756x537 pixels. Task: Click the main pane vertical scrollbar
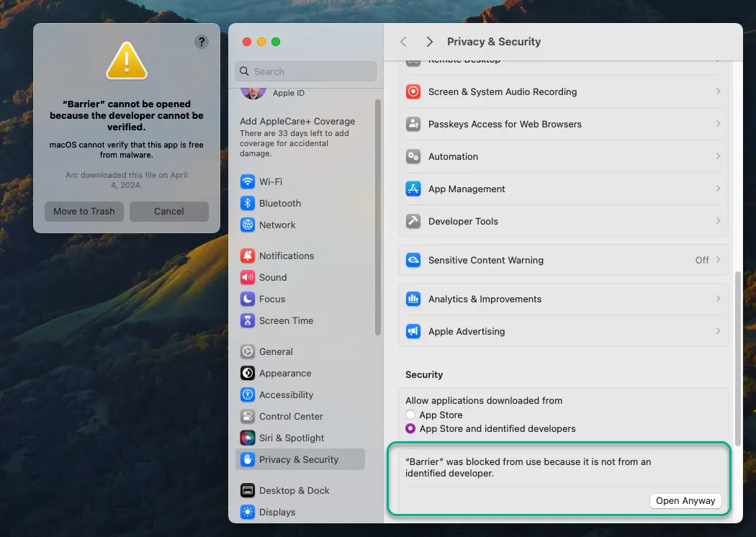point(738,358)
